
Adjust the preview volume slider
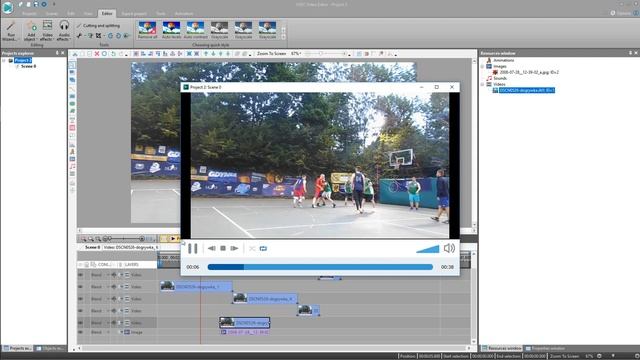(427, 249)
